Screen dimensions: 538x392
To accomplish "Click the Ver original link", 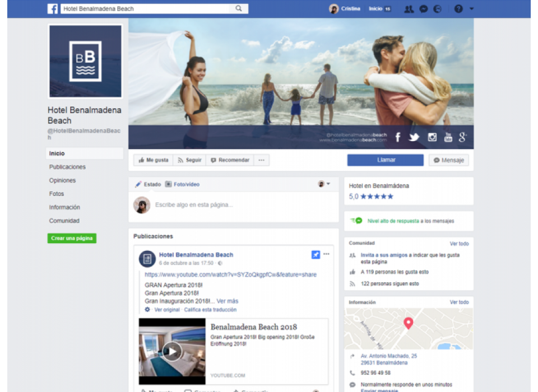I will (x=167, y=310).
